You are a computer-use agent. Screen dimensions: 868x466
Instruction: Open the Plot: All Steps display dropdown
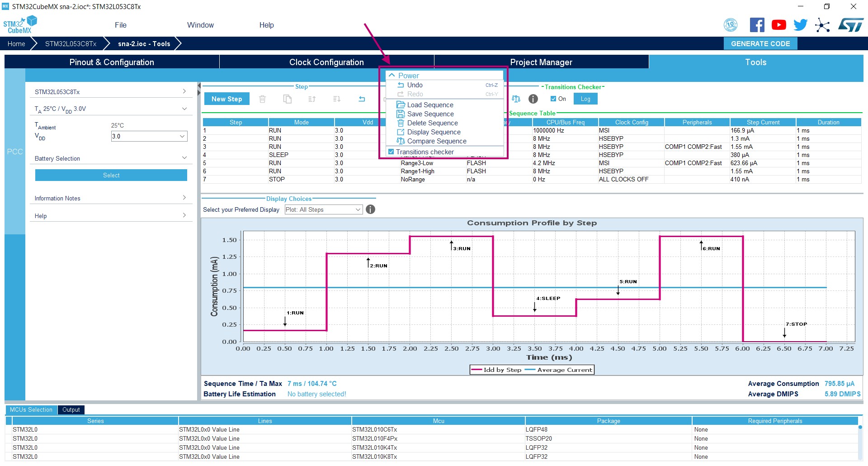click(324, 209)
